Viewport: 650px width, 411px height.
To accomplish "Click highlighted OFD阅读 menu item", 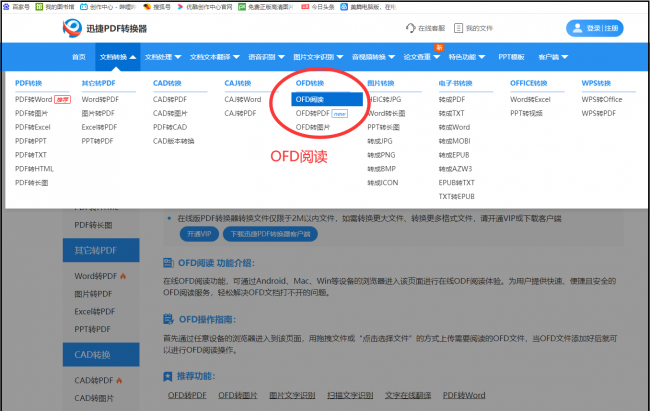I will [x=327, y=100].
